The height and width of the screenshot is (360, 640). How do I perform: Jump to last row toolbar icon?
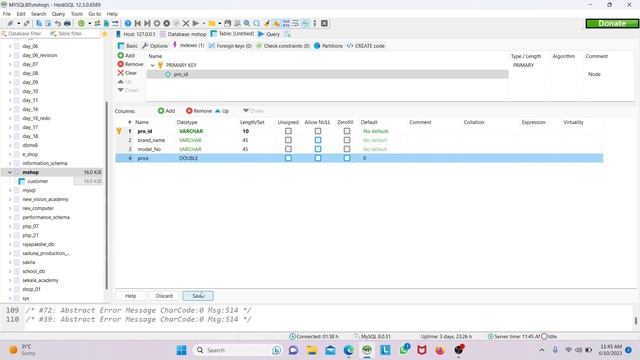[x=147, y=23]
